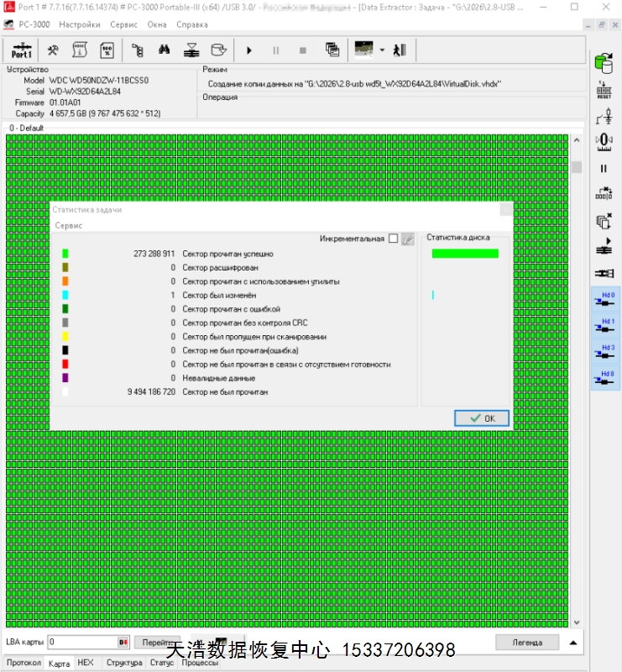
Task: Click OK button in statistics dialog
Action: pos(482,417)
